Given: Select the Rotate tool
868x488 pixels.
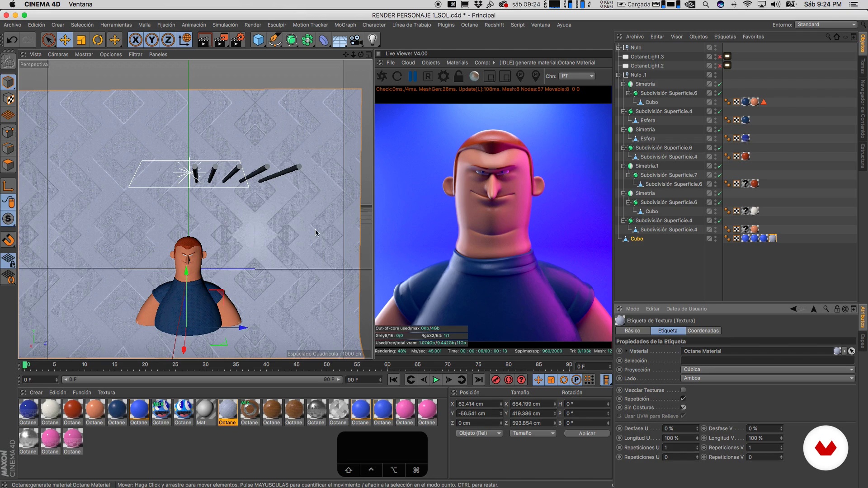Looking at the screenshot, I should coord(98,40).
